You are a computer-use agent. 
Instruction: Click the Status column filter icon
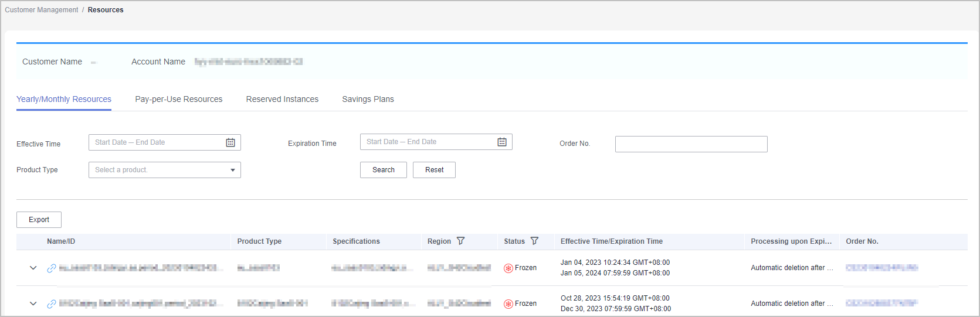(x=534, y=241)
